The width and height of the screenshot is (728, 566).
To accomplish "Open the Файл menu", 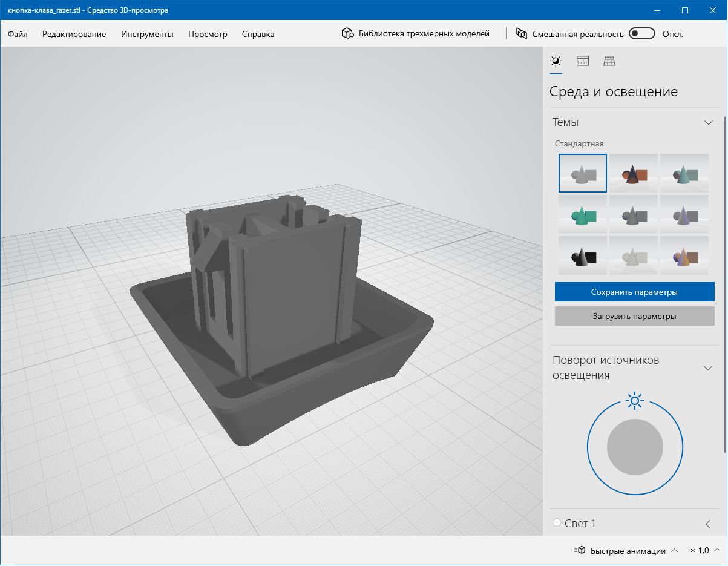I will (x=18, y=34).
